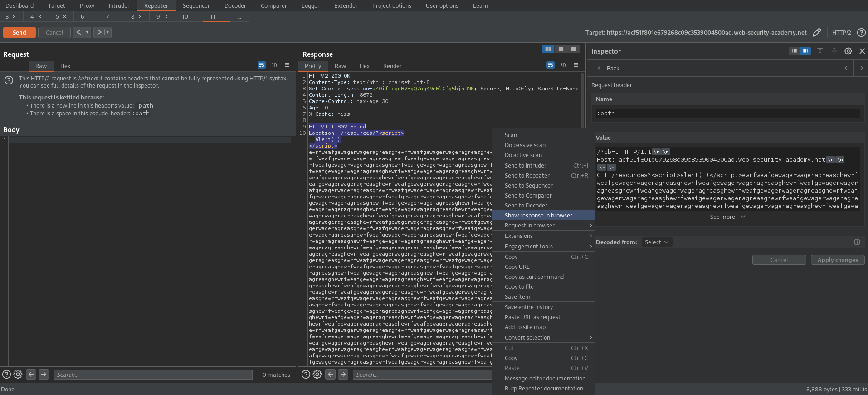868x395 pixels.
Task: Click the :path Name field
Action: (727, 114)
